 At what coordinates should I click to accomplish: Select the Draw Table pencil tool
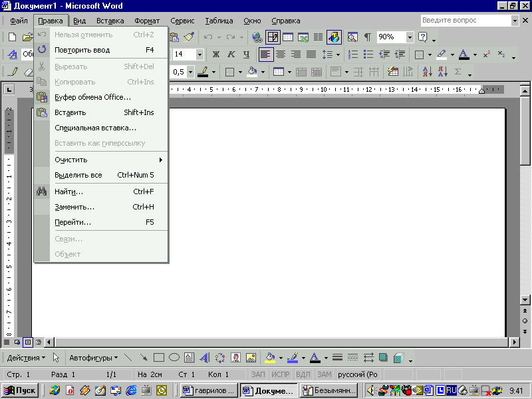(13, 72)
